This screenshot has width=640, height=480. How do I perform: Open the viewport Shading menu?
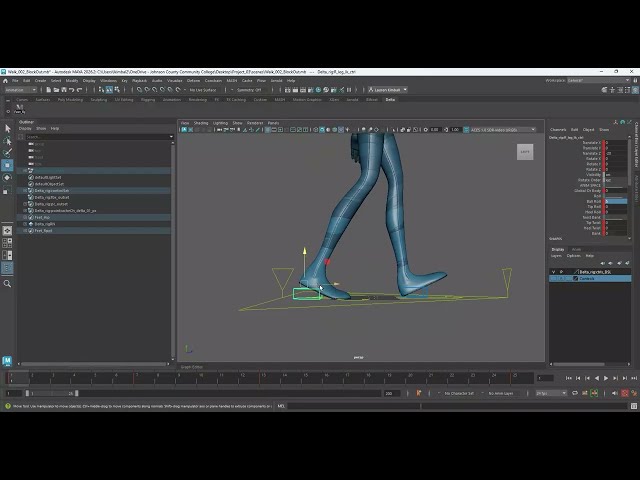point(201,123)
